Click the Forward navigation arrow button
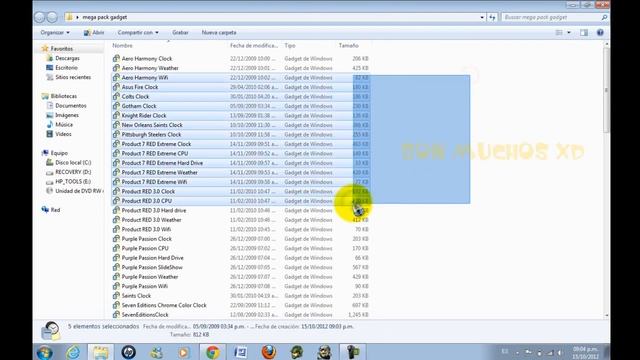640x360 pixels. pyautogui.click(x=52, y=17)
